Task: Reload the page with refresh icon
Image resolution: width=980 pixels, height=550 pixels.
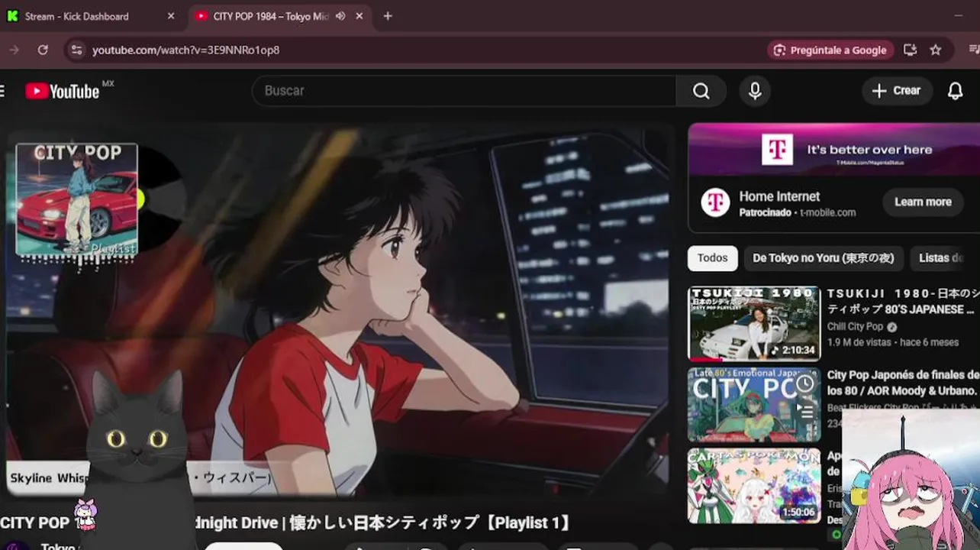Action: tap(43, 50)
